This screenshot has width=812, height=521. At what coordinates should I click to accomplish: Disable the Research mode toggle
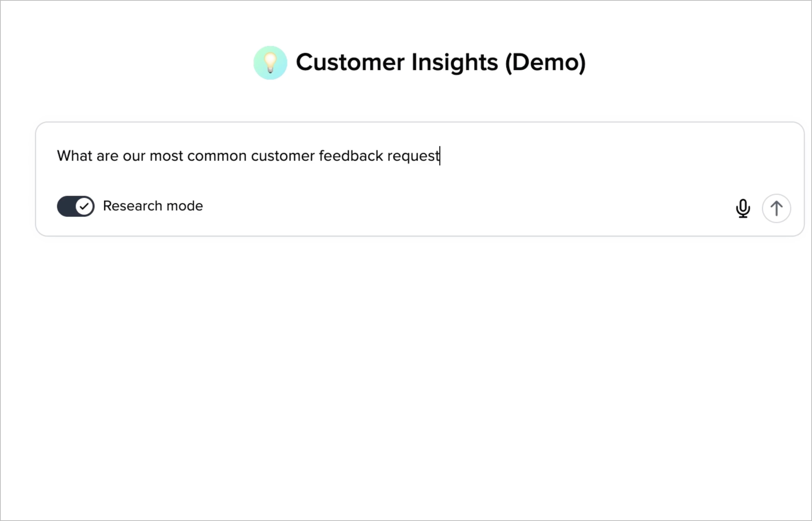point(75,206)
